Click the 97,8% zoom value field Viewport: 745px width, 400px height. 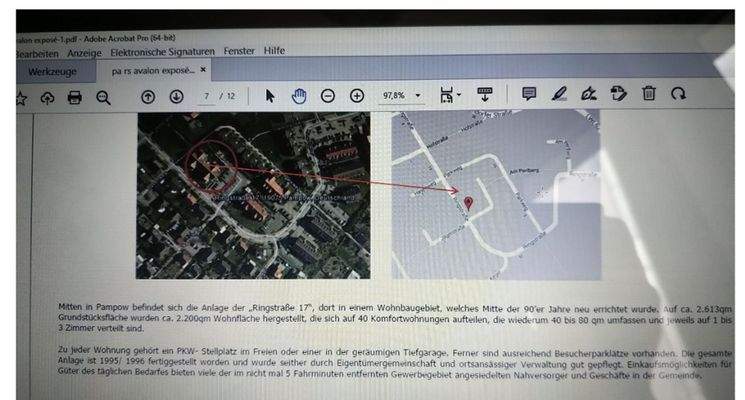(394, 95)
